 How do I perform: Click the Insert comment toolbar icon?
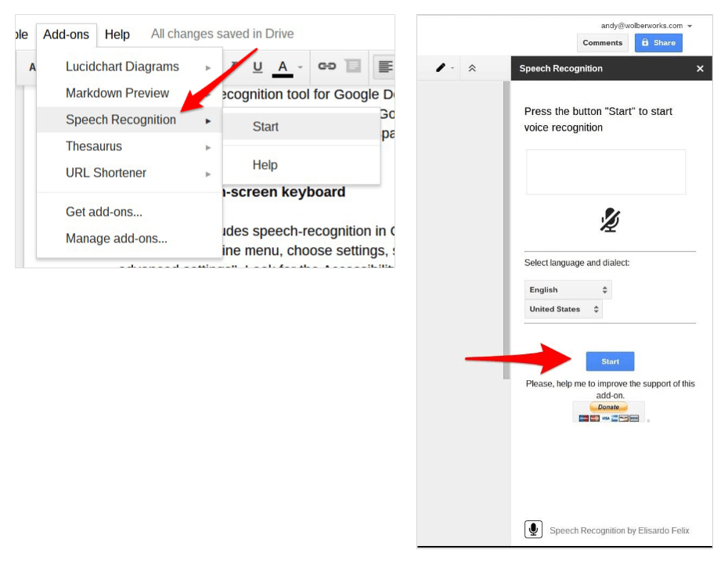(354, 66)
